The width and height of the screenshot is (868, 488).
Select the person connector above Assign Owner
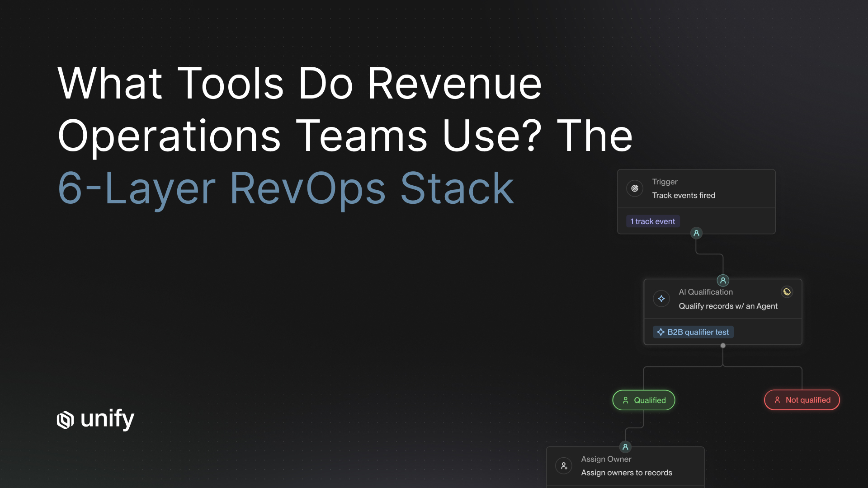click(x=625, y=447)
